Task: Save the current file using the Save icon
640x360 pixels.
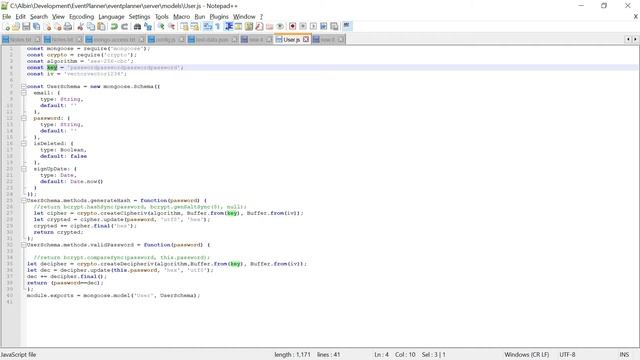Action: coord(26,27)
